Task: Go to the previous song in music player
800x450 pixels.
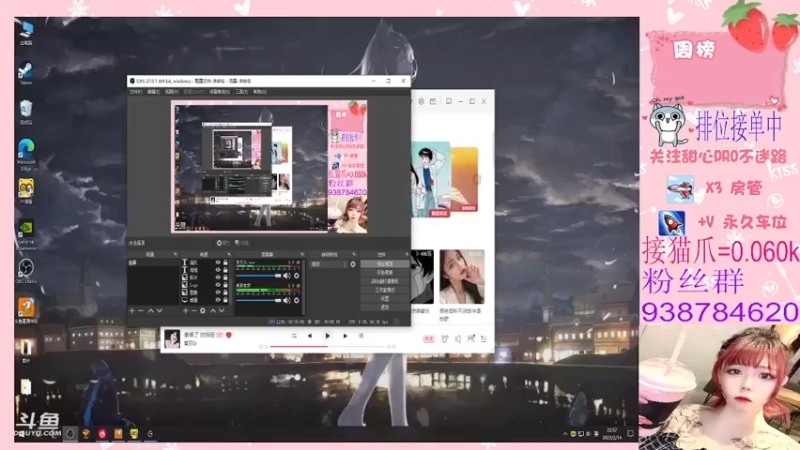Action: click(310, 336)
